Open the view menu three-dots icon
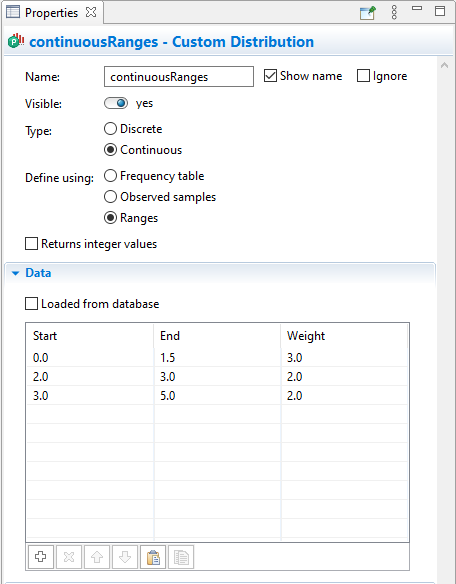This screenshot has width=456, height=584. tap(394, 12)
